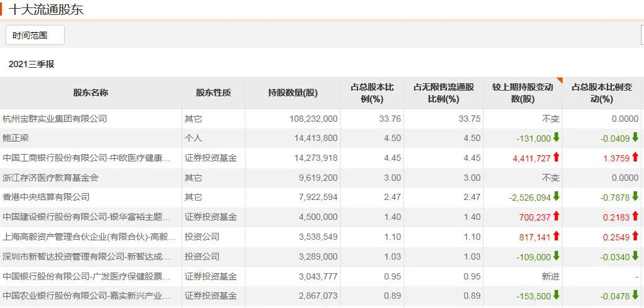Click the orange corner marker on 较上期持股变动数 header
The width and height of the screenshot is (644, 308).
point(559,79)
